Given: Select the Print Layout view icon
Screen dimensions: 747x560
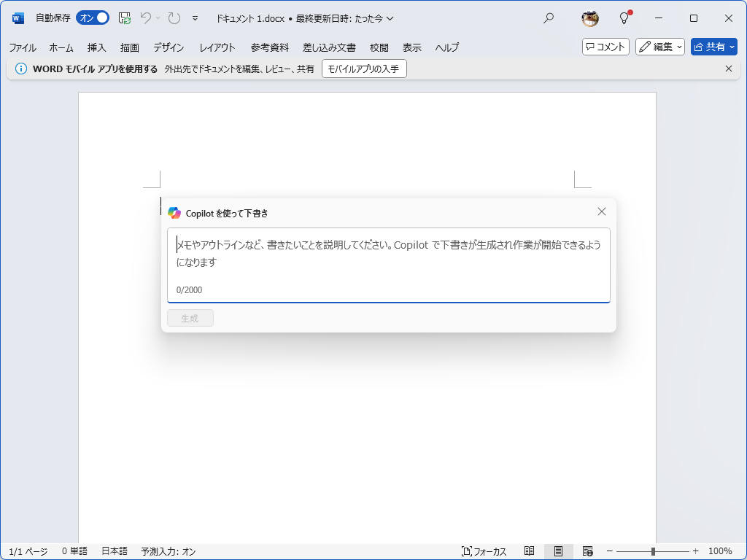Looking at the screenshot, I should pos(559,551).
